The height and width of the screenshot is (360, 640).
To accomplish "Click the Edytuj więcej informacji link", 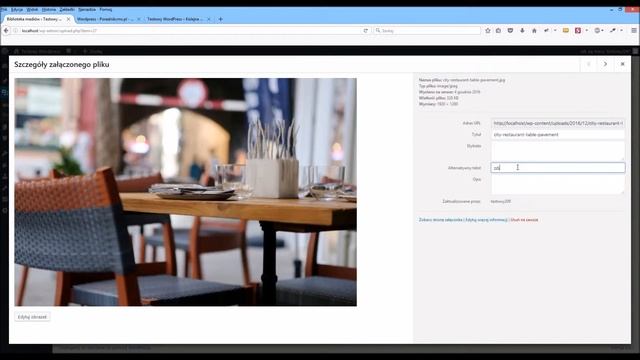I will point(487,220).
